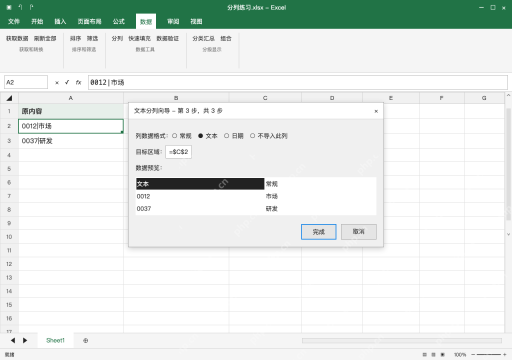
Task: Cancel formula entry with the X icon
Action: tap(57, 83)
